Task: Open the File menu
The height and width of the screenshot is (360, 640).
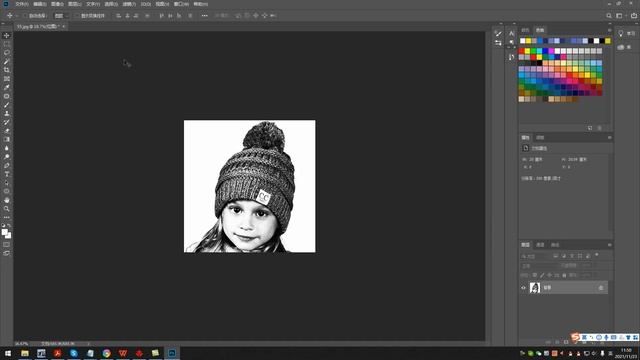Action: [x=22, y=4]
